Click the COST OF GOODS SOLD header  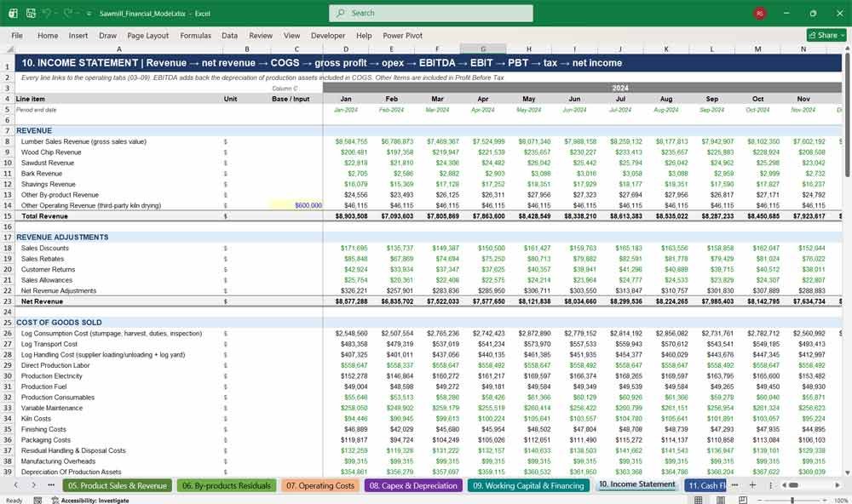[60, 323]
